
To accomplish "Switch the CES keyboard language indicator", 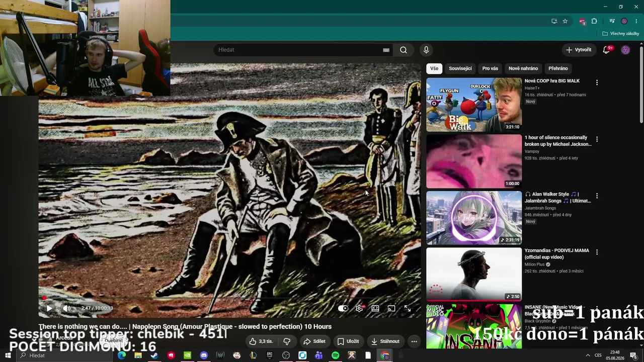I will [598, 355].
